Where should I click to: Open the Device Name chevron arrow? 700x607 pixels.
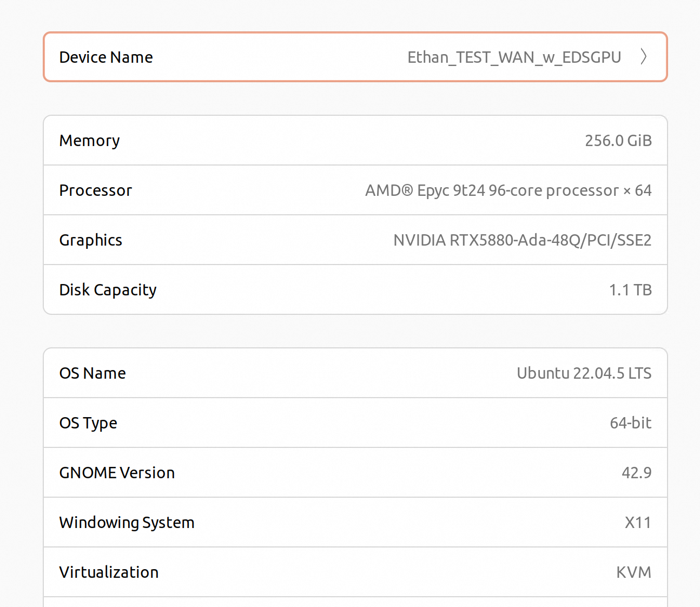643,57
